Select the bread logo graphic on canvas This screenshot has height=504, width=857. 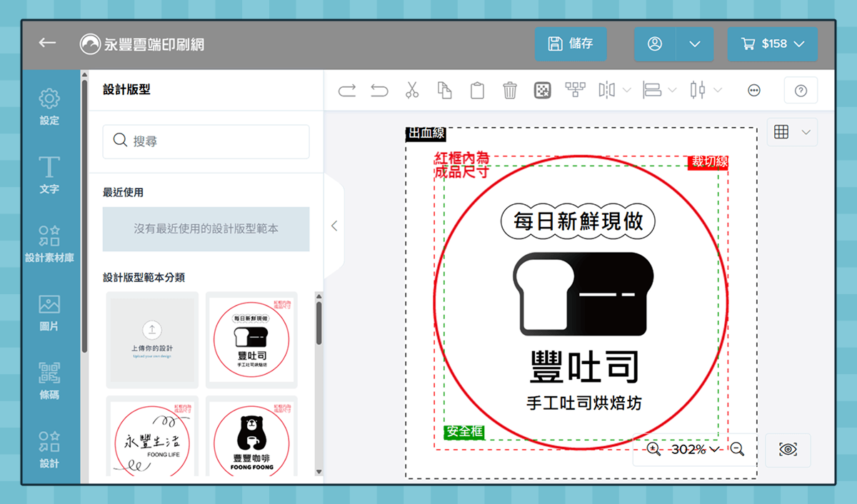coord(583,294)
